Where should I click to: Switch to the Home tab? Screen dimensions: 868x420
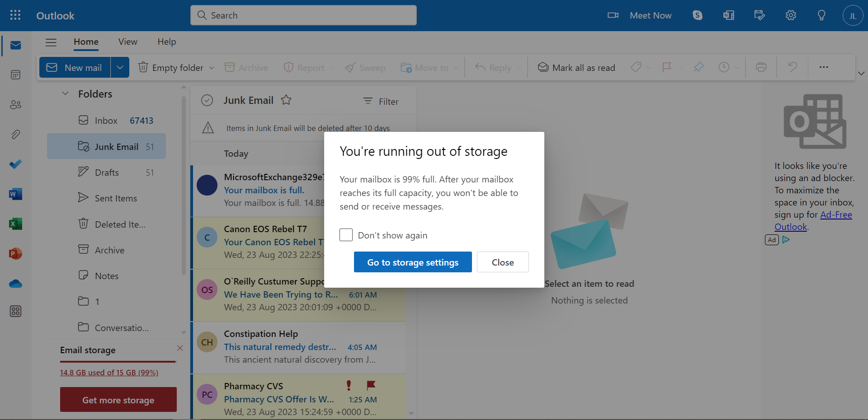[86, 42]
